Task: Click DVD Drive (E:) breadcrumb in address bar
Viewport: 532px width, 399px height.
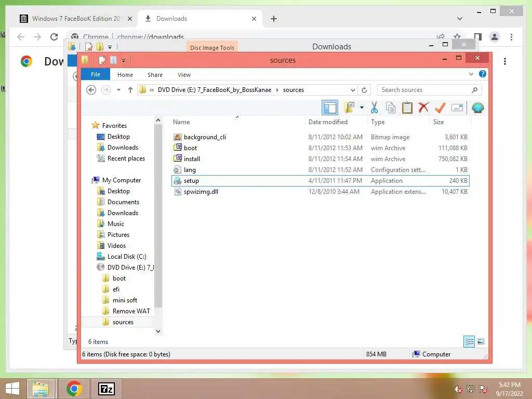Action: click(215, 90)
